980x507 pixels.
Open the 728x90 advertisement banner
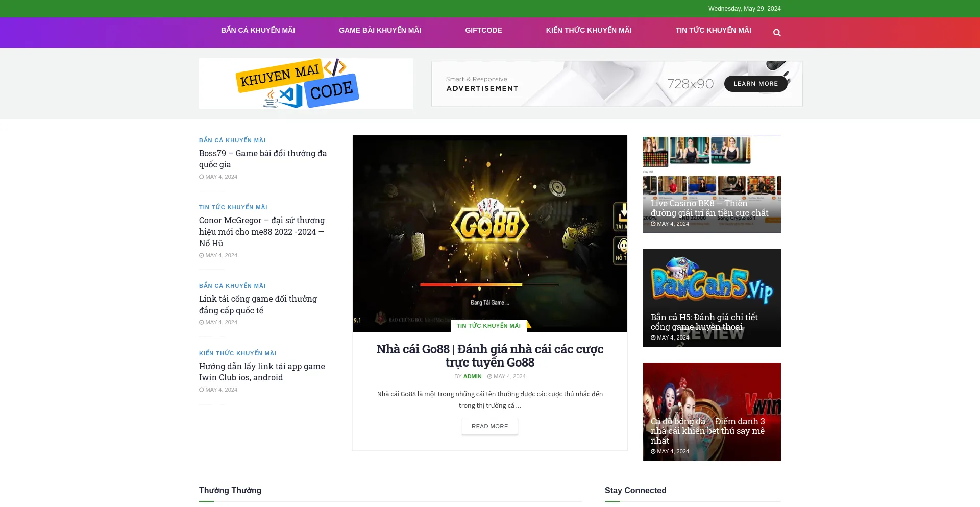click(617, 84)
